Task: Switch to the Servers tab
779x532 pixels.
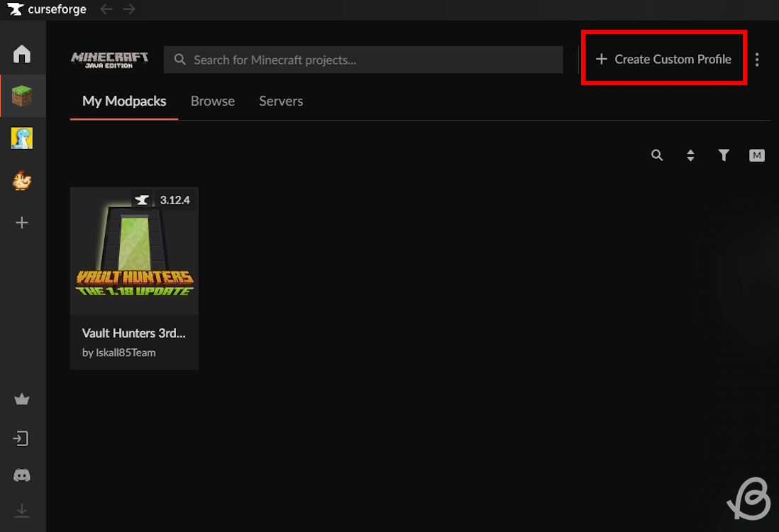Action: [x=280, y=101]
